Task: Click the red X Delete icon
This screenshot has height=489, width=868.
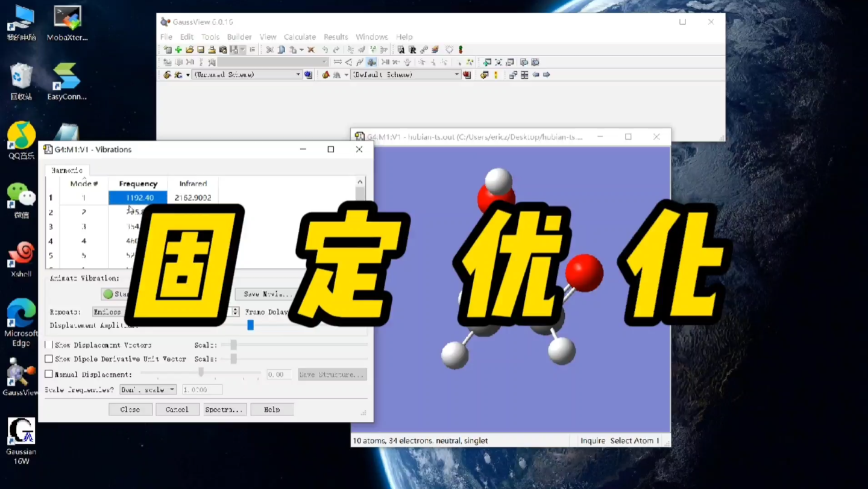Action: point(311,49)
